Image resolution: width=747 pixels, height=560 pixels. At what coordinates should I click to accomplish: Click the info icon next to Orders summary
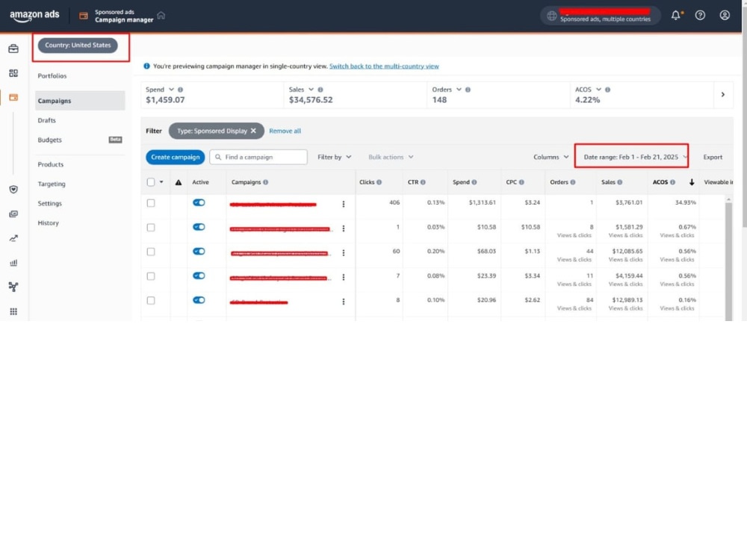pos(468,90)
